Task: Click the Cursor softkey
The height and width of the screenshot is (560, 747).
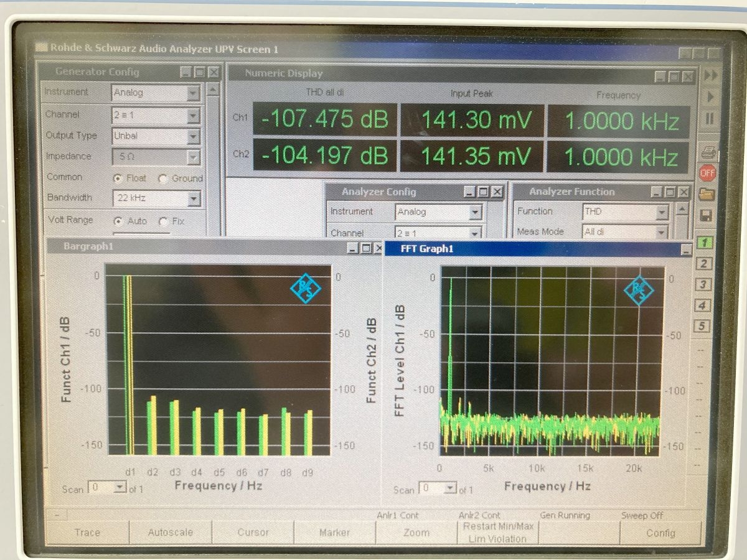Action: click(x=253, y=533)
